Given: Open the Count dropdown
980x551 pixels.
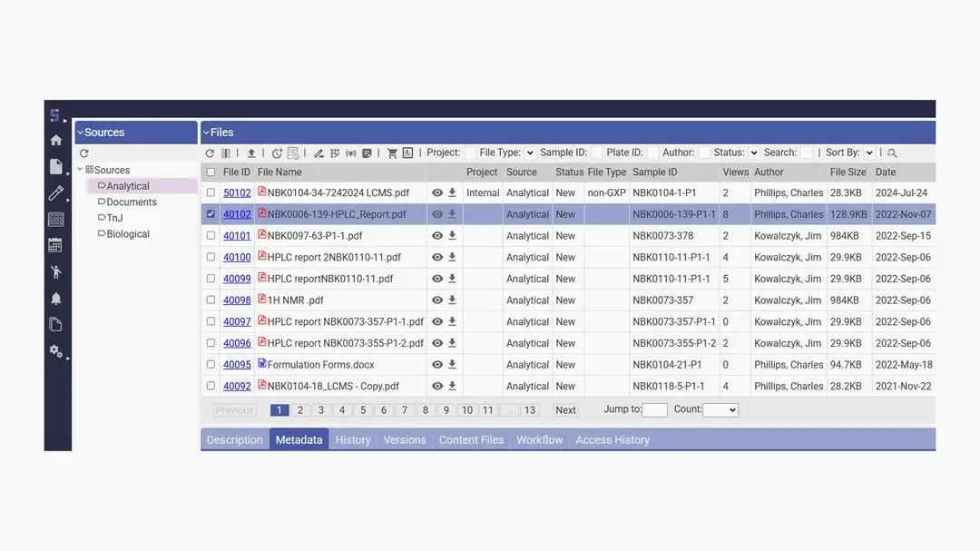Looking at the screenshot, I should [720, 410].
